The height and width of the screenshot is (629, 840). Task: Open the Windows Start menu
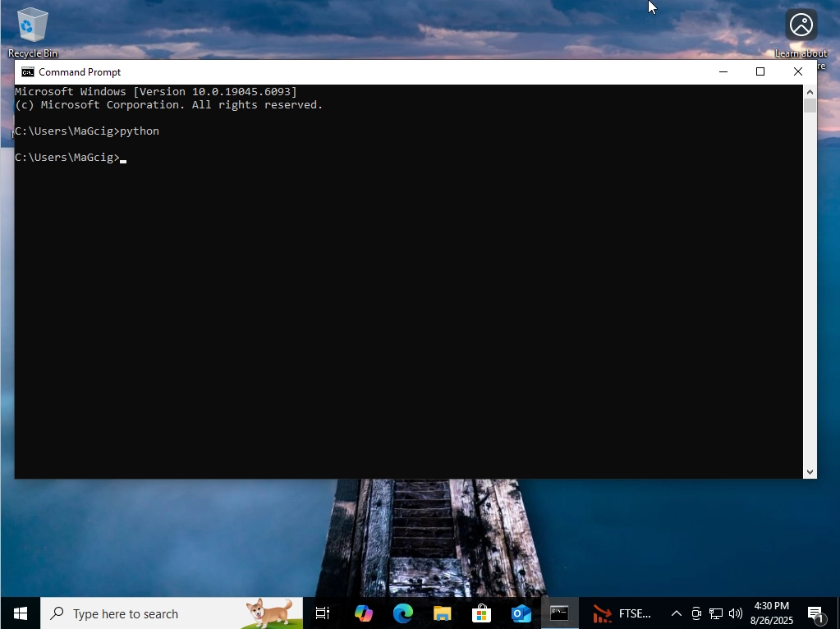[x=20, y=613]
